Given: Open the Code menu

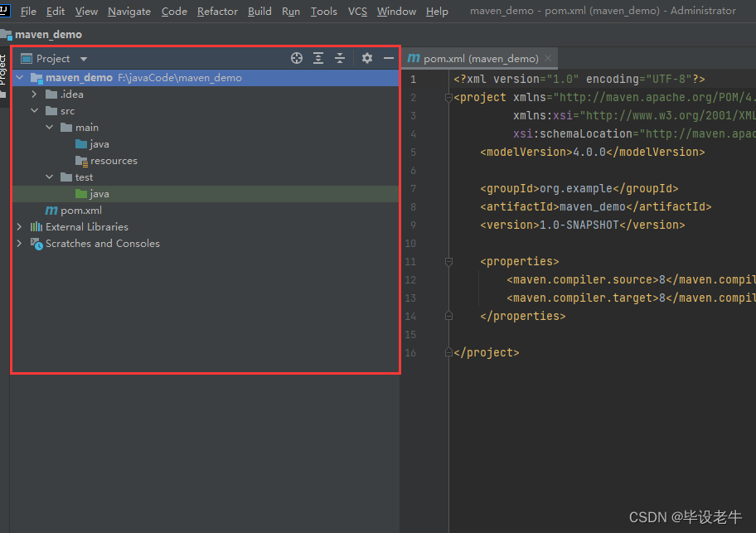Looking at the screenshot, I should (x=174, y=11).
